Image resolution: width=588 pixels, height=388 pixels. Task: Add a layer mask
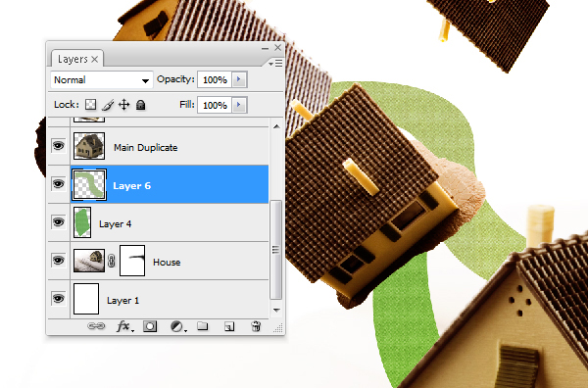tap(150, 326)
